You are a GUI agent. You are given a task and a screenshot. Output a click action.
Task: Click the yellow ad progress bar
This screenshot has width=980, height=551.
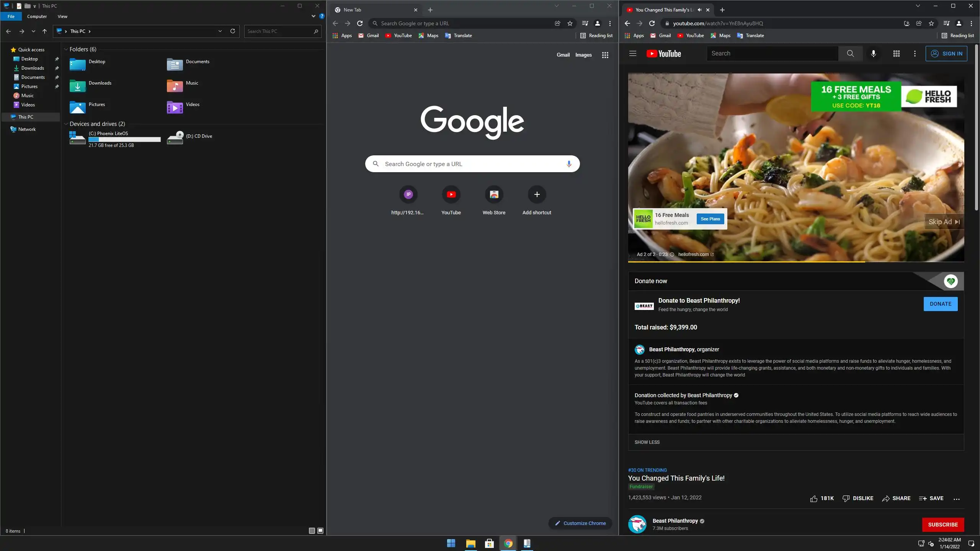(x=746, y=262)
